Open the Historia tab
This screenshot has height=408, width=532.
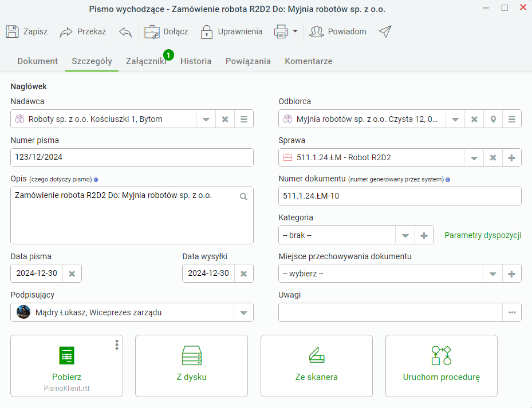(196, 61)
